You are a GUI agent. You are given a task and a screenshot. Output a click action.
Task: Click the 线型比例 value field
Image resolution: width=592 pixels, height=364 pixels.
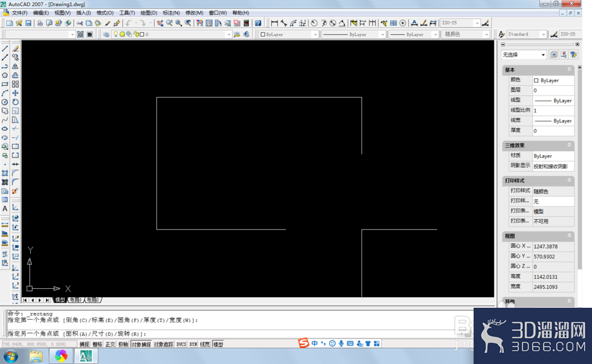553,111
